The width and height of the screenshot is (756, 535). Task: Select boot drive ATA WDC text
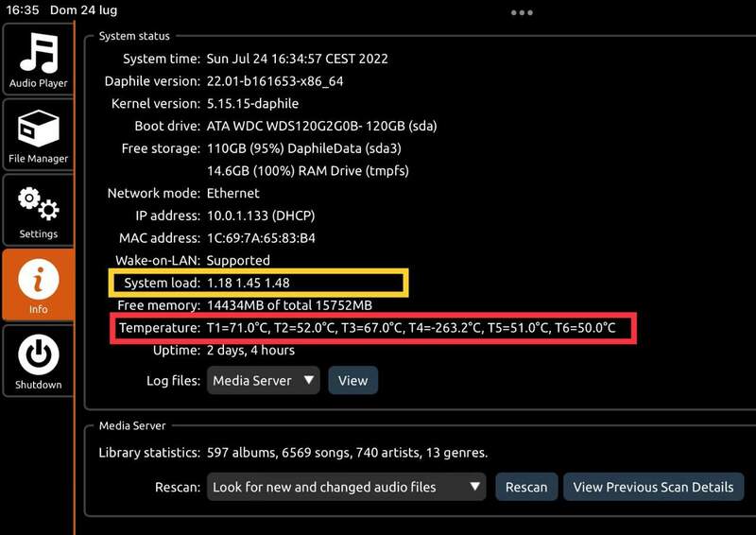[x=321, y=127]
